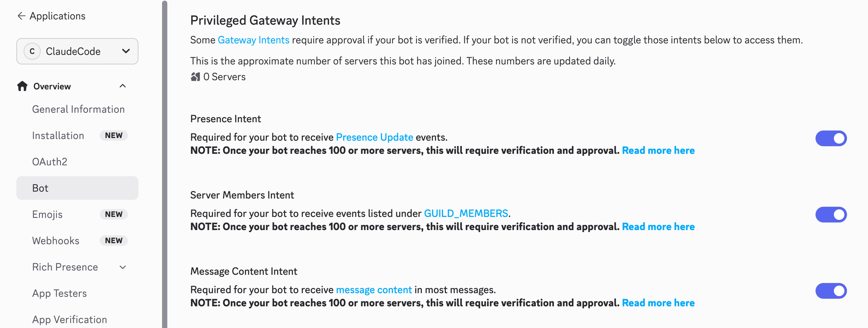Click Read more here under Message Content
868x328 pixels.
point(658,303)
